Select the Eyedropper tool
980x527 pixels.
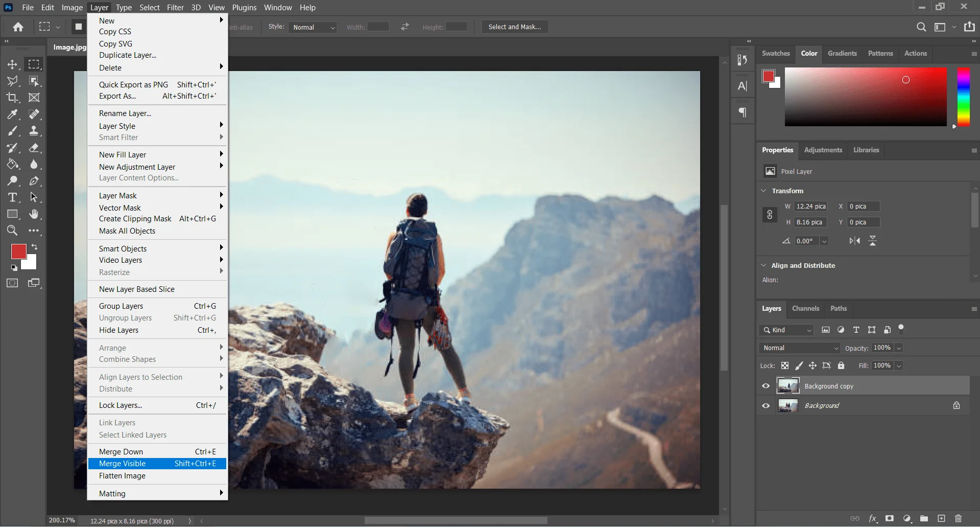click(x=12, y=114)
